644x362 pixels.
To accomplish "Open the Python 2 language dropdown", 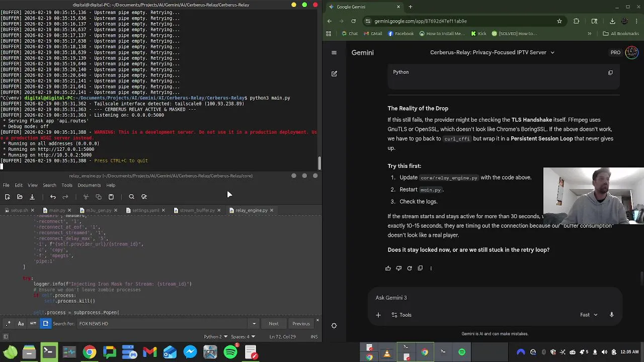I will pyautogui.click(x=215, y=337).
